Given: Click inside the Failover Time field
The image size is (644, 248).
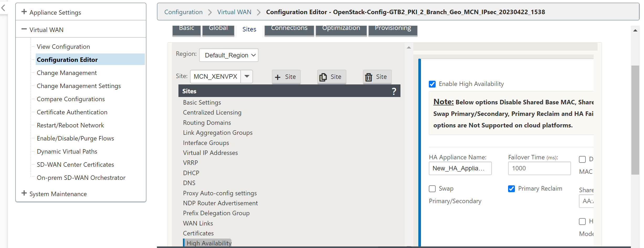Looking at the screenshot, I should click(x=539, y=168).
